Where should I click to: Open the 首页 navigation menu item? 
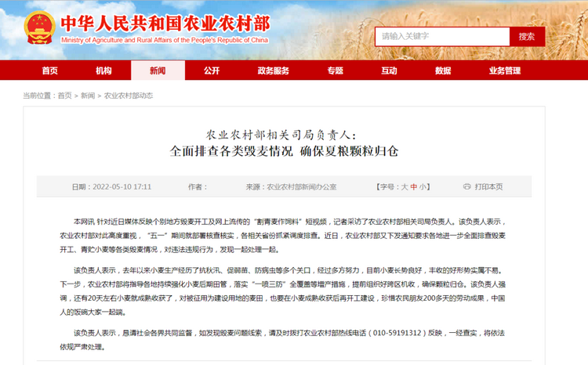pos(50,70)
